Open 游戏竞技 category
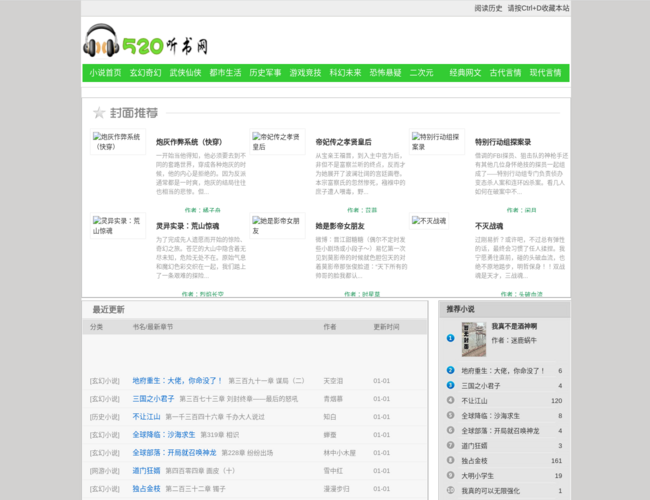The width and height of the screenshot is (650, 500). [305, 73]
